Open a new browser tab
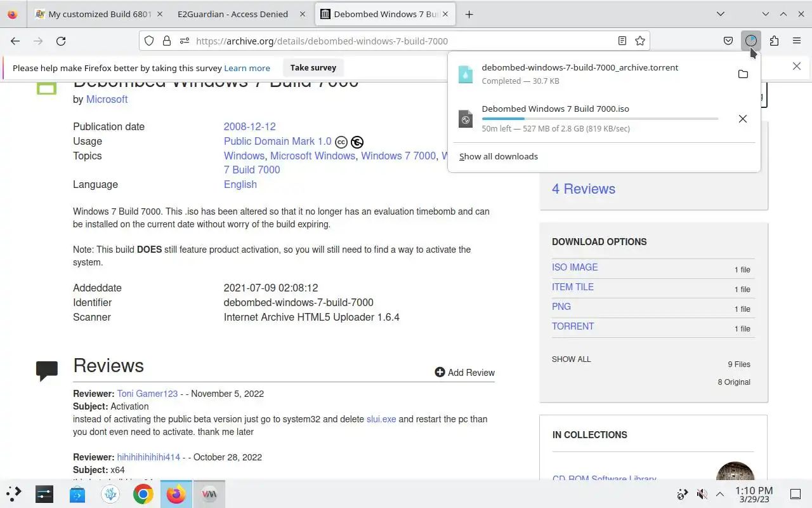The height and width of the screenshot is (508, 812). [469, 14]
